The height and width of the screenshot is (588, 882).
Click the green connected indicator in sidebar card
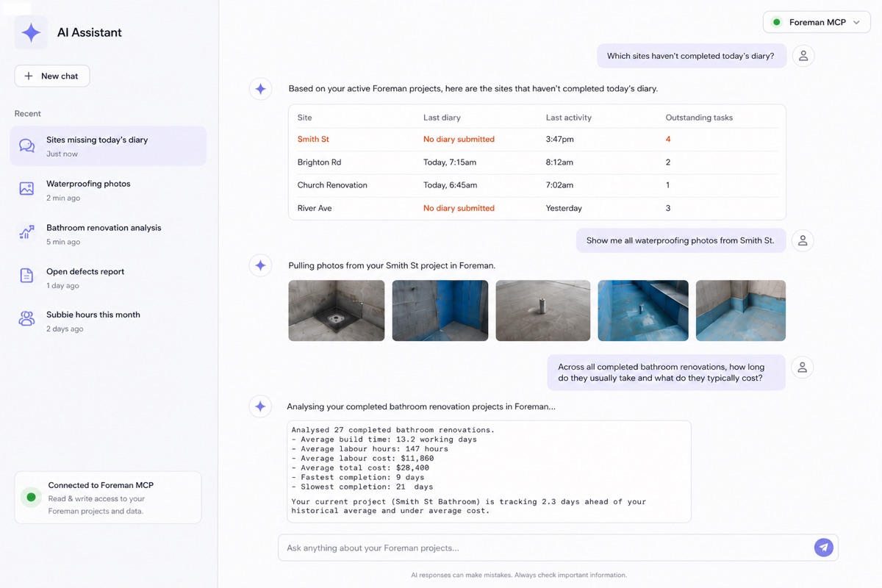click(x=31, y=498)
